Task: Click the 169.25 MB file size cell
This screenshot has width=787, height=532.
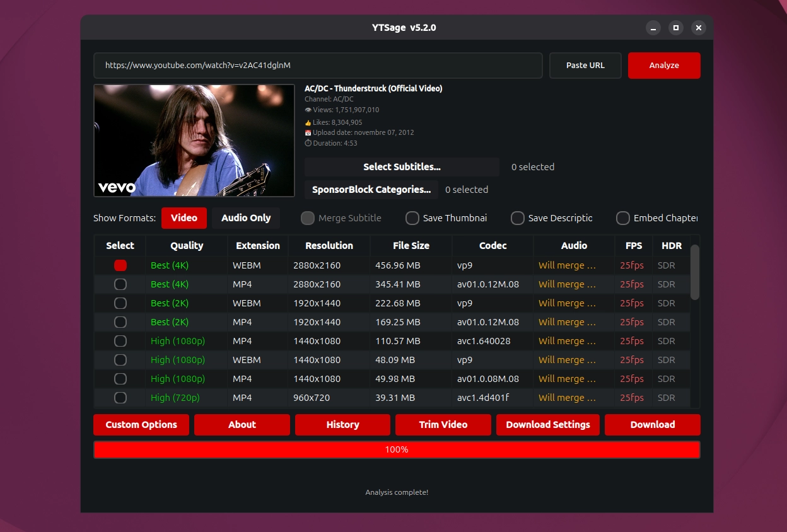Action: [x=411, y=322]
